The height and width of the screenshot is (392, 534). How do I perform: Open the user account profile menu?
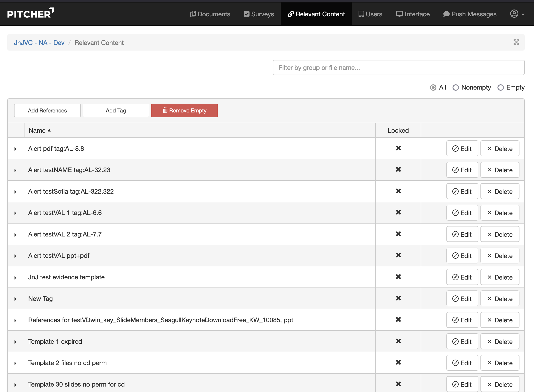click(517, 14)
